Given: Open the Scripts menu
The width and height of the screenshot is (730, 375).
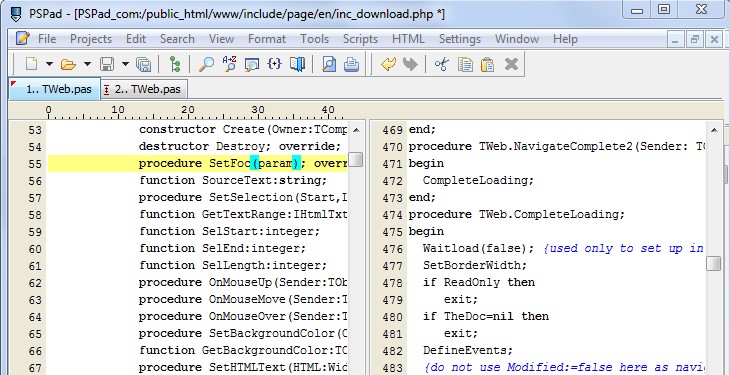Looking at the screenshot, I should 360,39.
